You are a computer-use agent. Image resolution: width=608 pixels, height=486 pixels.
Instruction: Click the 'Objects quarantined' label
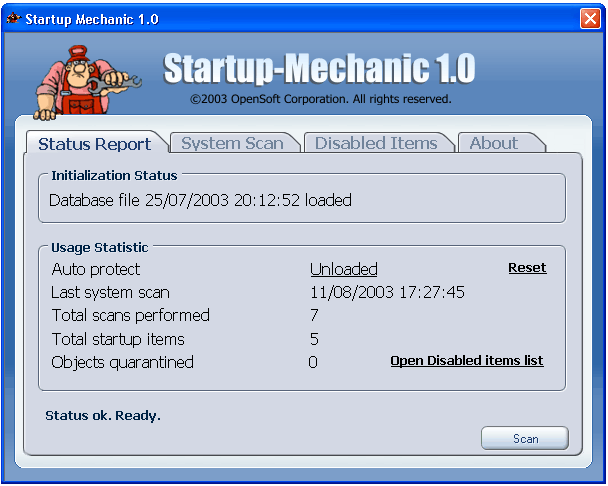pyautogui.click(x=123, y=363)
